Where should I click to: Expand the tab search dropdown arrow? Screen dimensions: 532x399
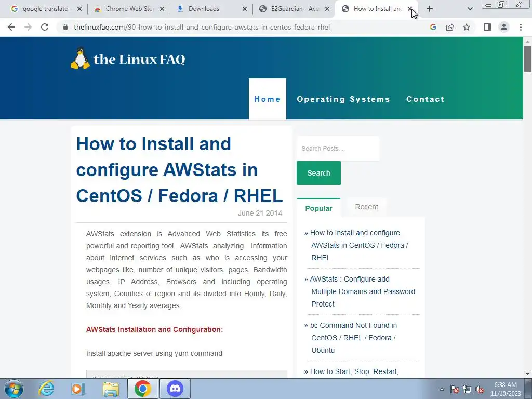(x=470, y=9)
